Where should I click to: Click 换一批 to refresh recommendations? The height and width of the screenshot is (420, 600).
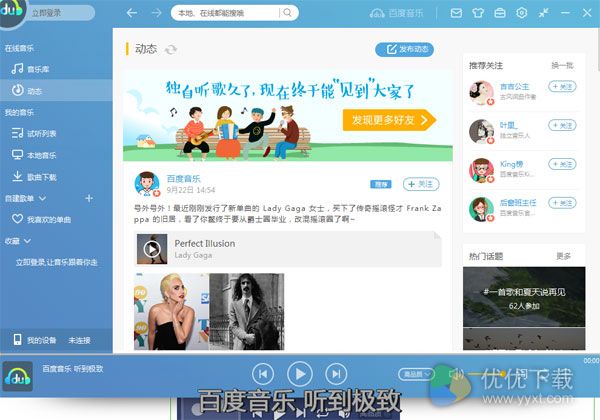pos(562,65)
